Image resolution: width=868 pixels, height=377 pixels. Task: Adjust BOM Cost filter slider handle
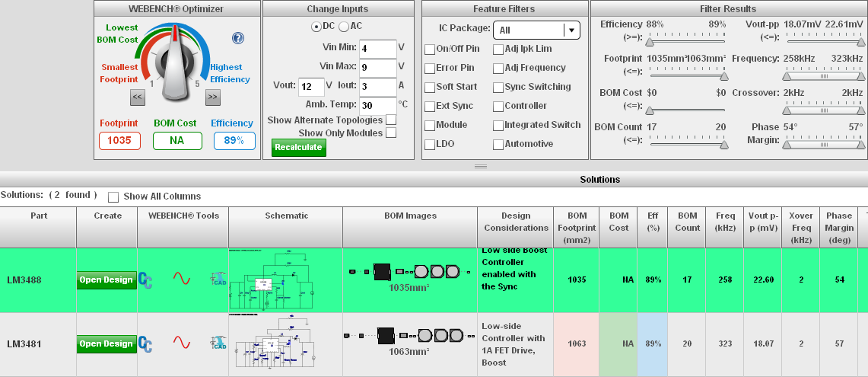tap(650, 110)
